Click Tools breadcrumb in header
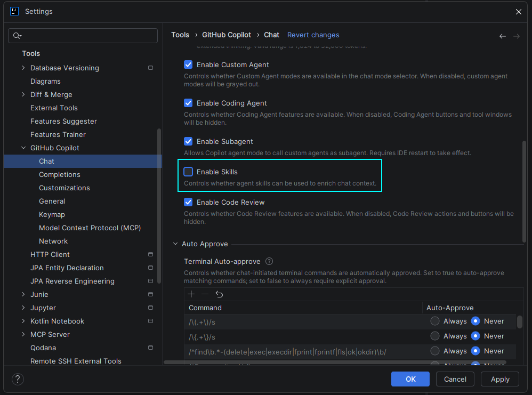 coord(180,35)
